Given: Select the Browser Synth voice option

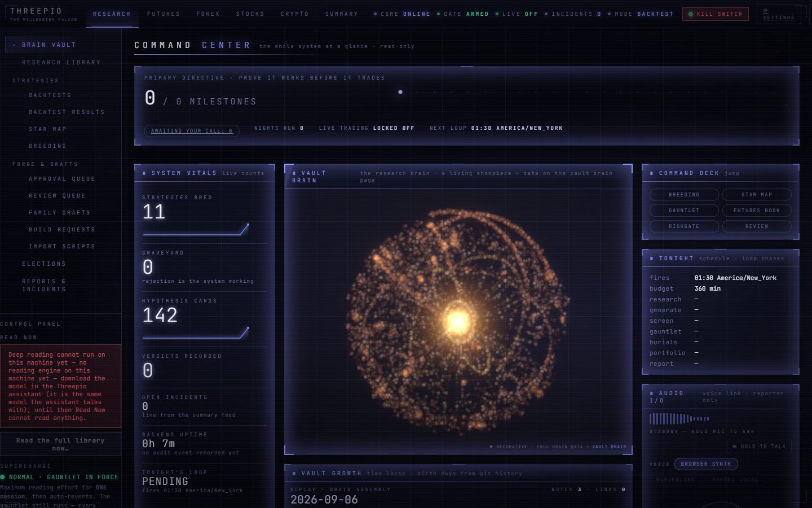Looking at the screenshot, I should click(706, 464).
